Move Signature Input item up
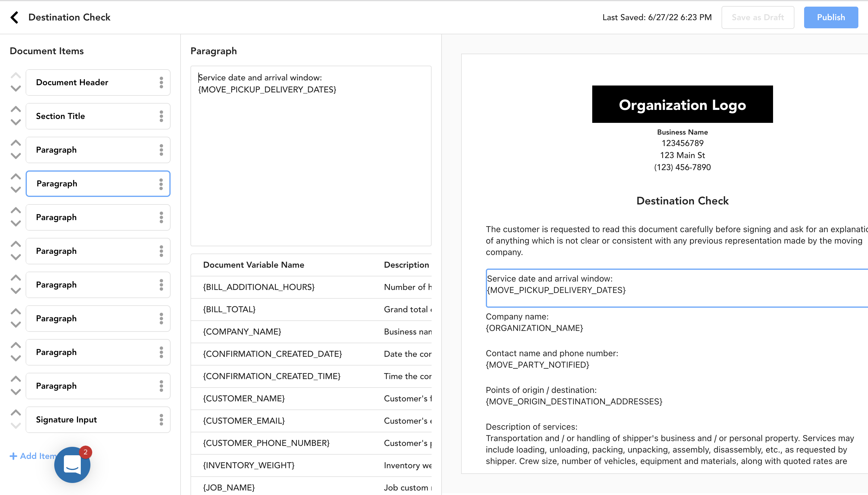The height and width of the screenshot is (495, 868). [16, 413]
